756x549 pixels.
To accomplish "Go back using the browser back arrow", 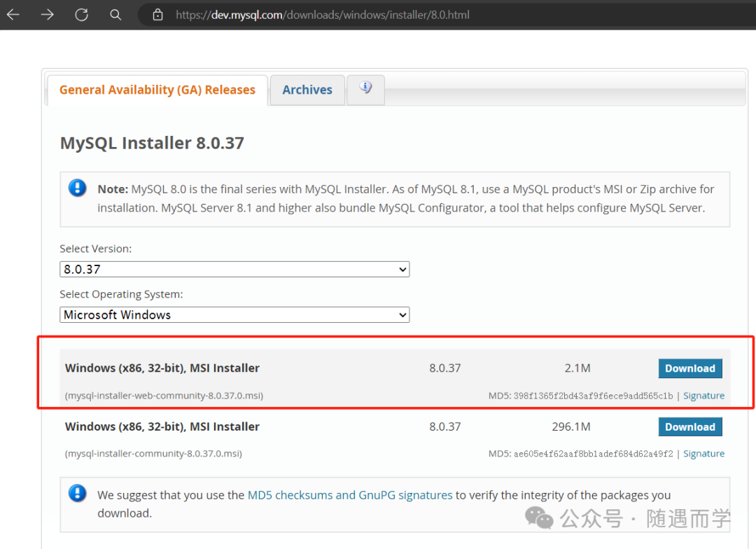I will point(13,15).
